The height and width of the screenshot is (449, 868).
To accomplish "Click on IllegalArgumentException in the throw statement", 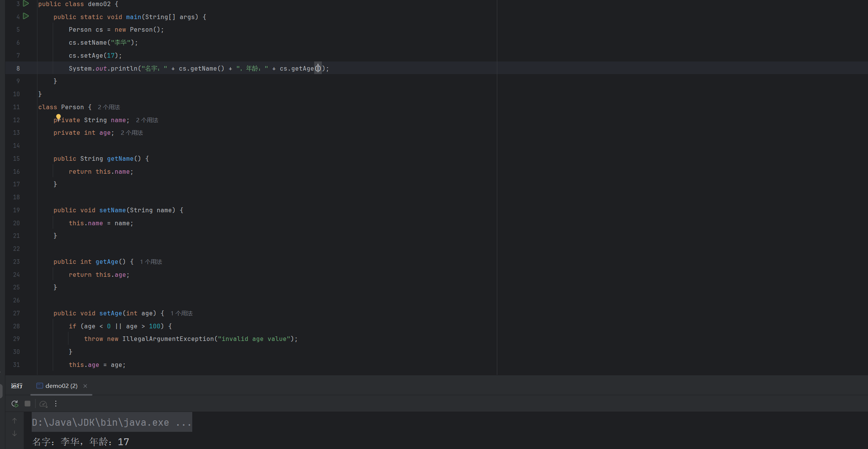I will click(x=168, y=339).
